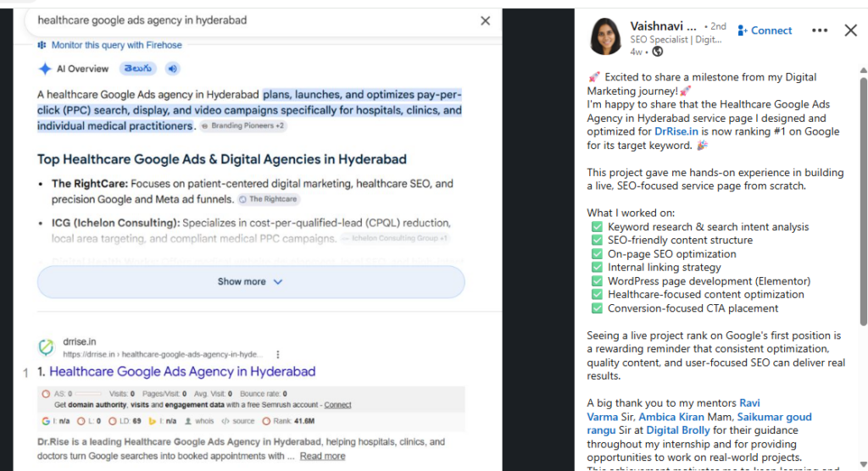Image resolution: width=868 pixels, height=471 pixels.
Task: Open Vaishnavi's profile name link
Action: [663, 26]
